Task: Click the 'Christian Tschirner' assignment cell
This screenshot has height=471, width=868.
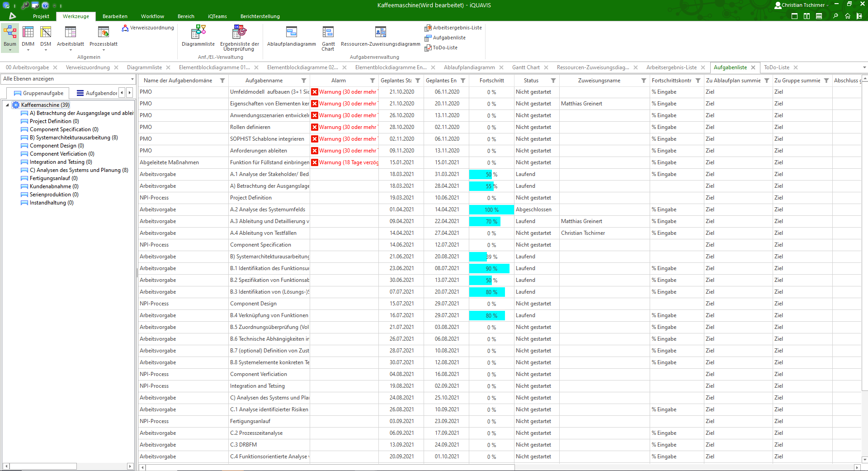Action: click(604, 233)
